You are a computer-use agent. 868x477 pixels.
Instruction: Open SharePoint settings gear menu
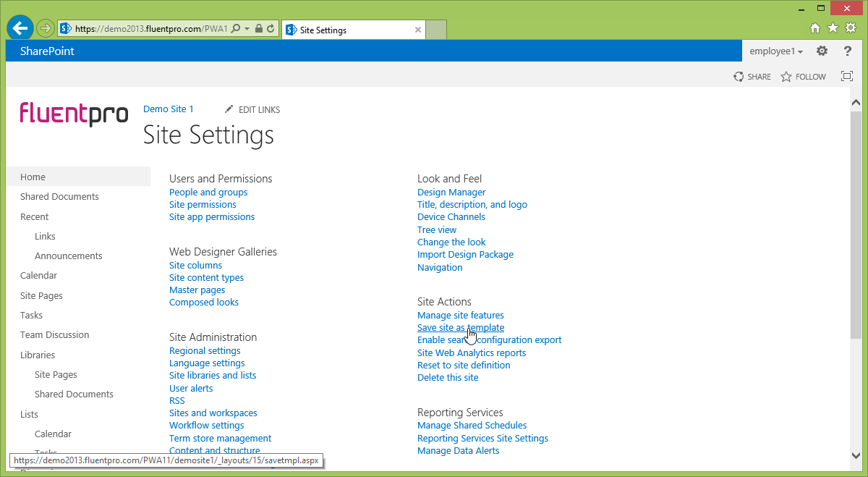point(822,51)
